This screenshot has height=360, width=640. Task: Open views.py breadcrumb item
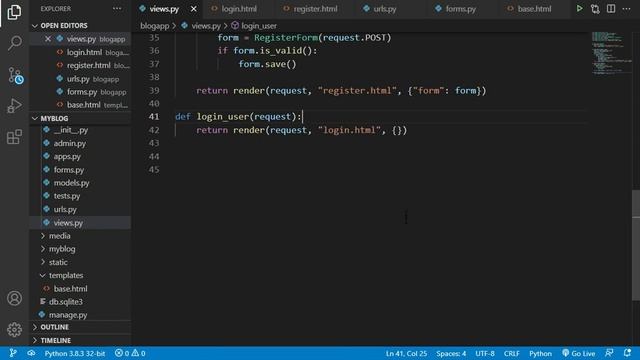pyautogui.click(x=206, y=26)
